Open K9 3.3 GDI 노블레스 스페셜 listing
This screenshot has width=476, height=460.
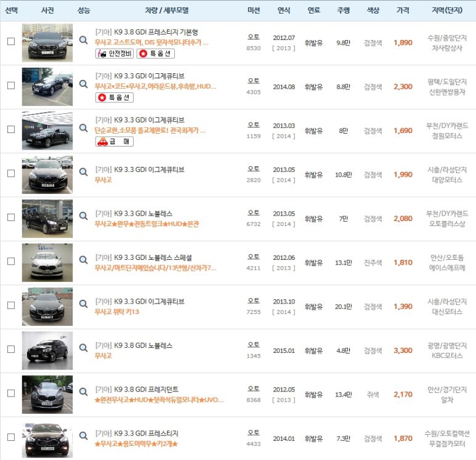[x=143, y=257]
